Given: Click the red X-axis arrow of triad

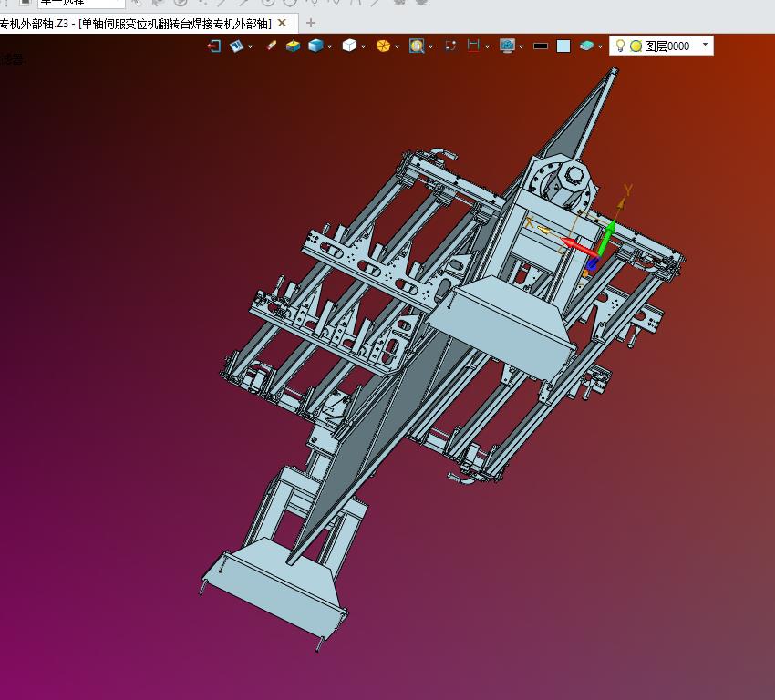Looking at the screenshot, I should click(579, 246).
